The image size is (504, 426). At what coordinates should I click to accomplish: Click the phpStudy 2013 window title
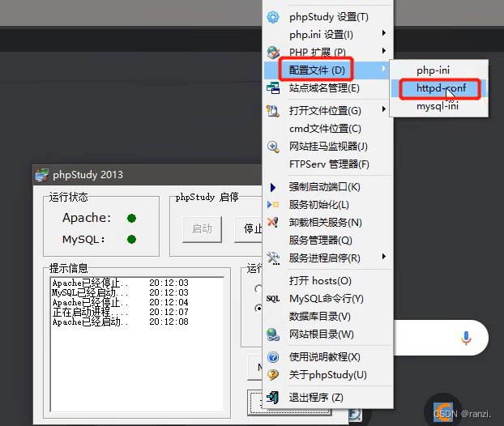pyautogui.click(x=88, y=175)
